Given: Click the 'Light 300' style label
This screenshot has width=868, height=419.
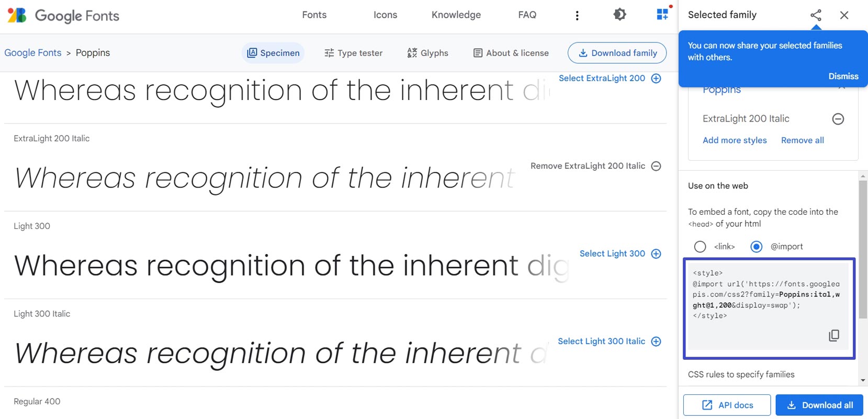Looking at the screenshot, I should [x=32, y=226].
